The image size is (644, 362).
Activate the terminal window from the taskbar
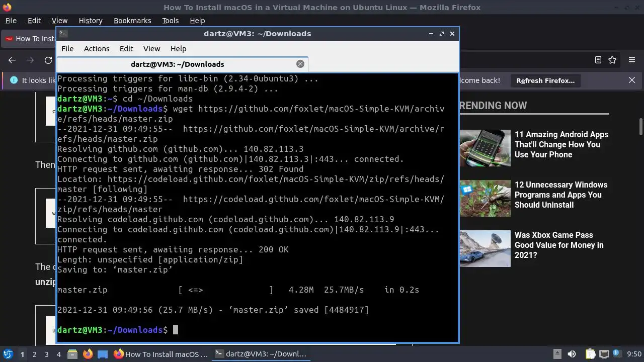[261, 354]
